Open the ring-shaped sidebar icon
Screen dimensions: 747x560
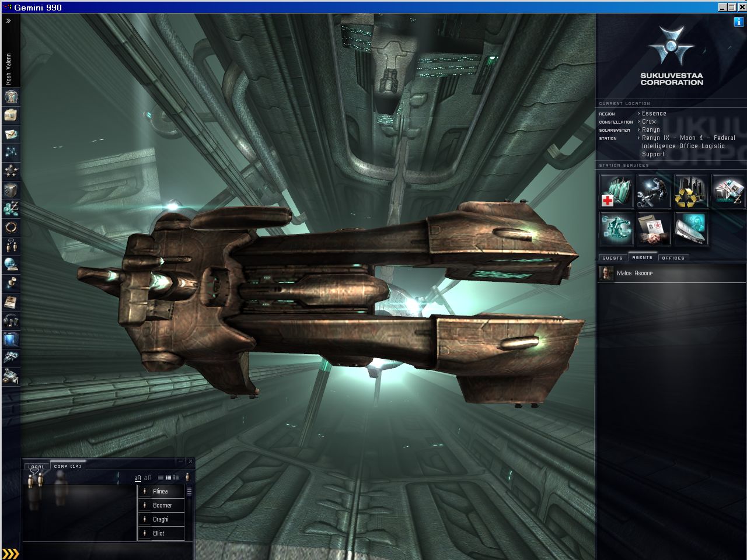pyautogui.click(x=11, y=227)
